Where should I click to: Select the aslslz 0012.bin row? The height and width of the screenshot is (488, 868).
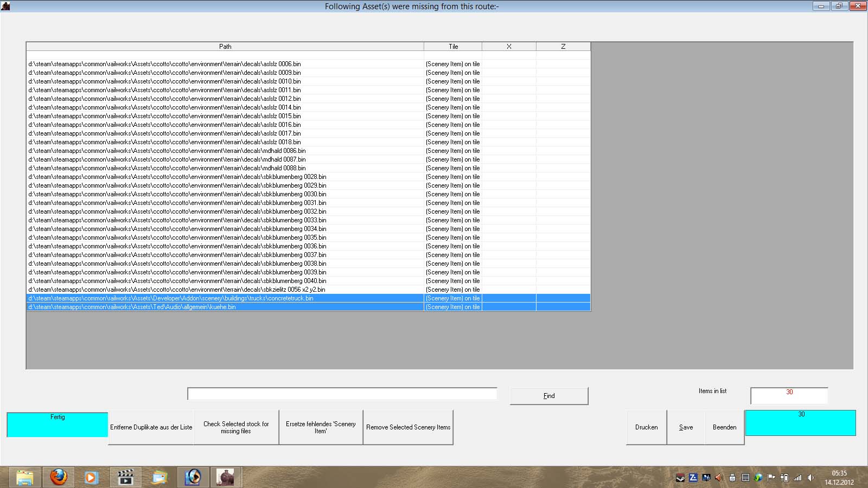click(x=308, y=99)
